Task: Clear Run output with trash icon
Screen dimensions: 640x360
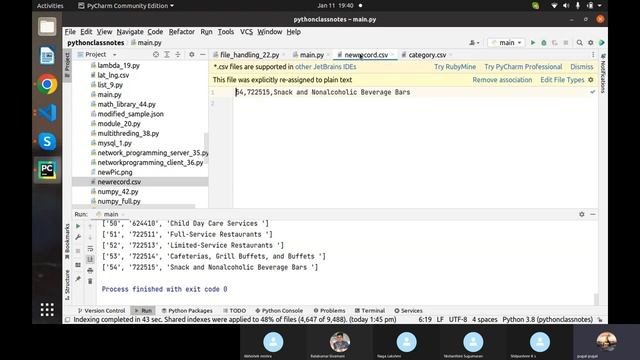Action: click(90, 281)
